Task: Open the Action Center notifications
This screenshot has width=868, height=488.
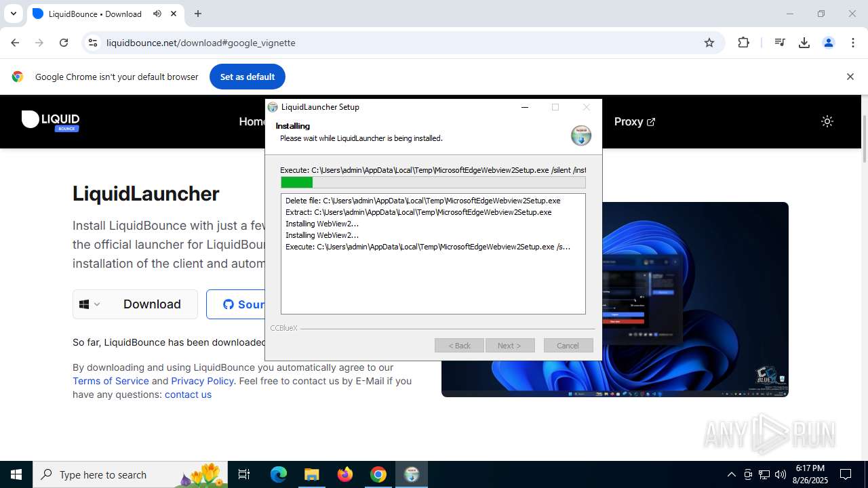Action: pyautogui.click(x=846, y=474)
